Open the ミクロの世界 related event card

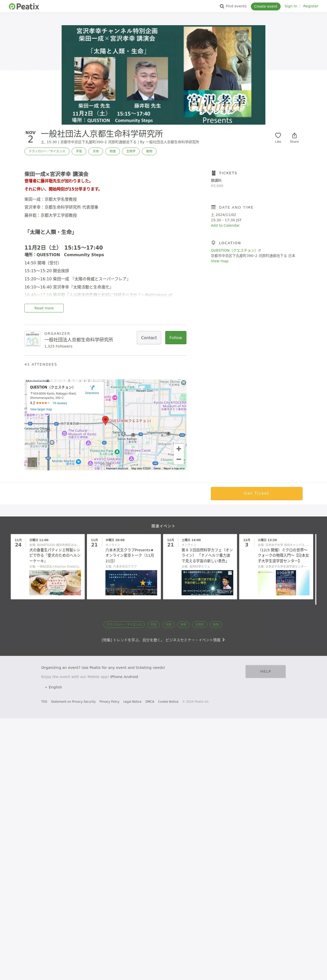point(276,567)
